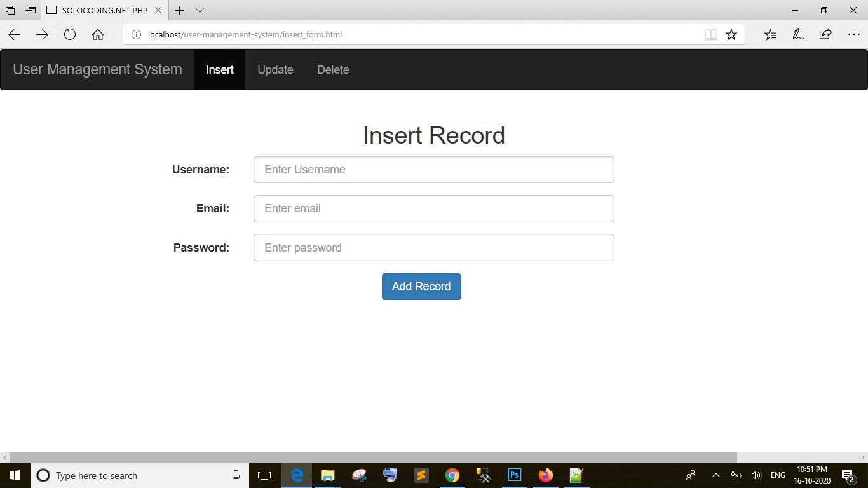Screen dimensions: 868x488
Task: Open Photoshop from taskbar
Action: (514, 475)
